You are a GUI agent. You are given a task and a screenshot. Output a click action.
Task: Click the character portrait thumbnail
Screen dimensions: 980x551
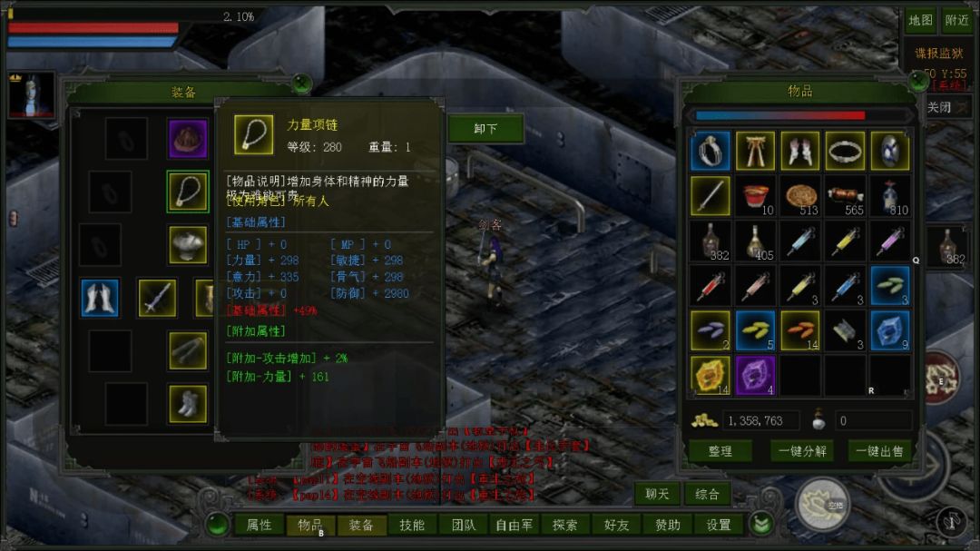coord(31,95)
